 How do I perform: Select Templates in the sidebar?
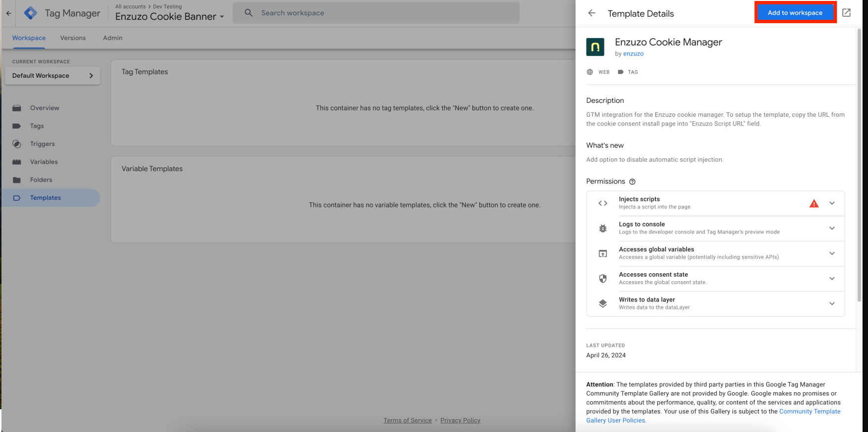click(x=50, y=198)
